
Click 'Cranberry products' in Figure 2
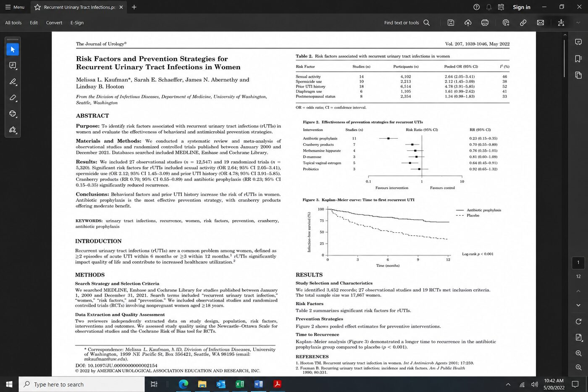(x=318, y=145)
